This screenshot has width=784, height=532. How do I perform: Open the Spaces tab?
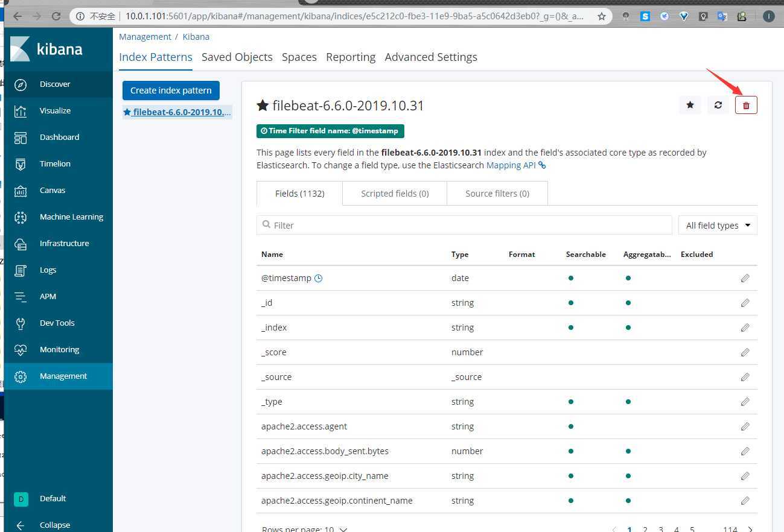(299, 57)
